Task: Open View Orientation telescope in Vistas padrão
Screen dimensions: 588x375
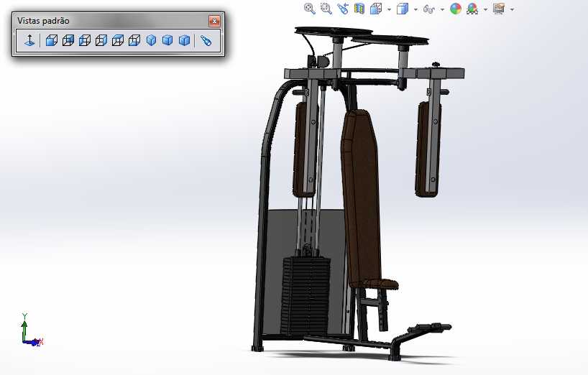Action: pyautogui.click(x=206, y=40)
